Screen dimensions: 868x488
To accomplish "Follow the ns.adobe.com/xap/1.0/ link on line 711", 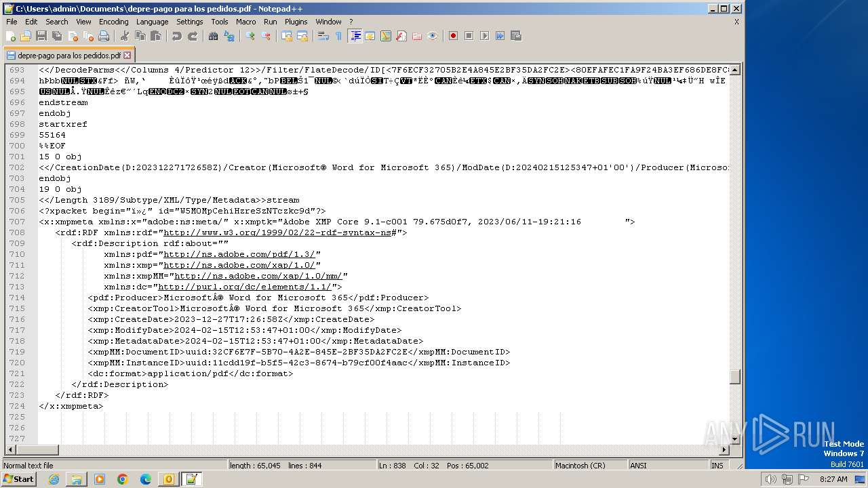I will click(x=239, y=265).
